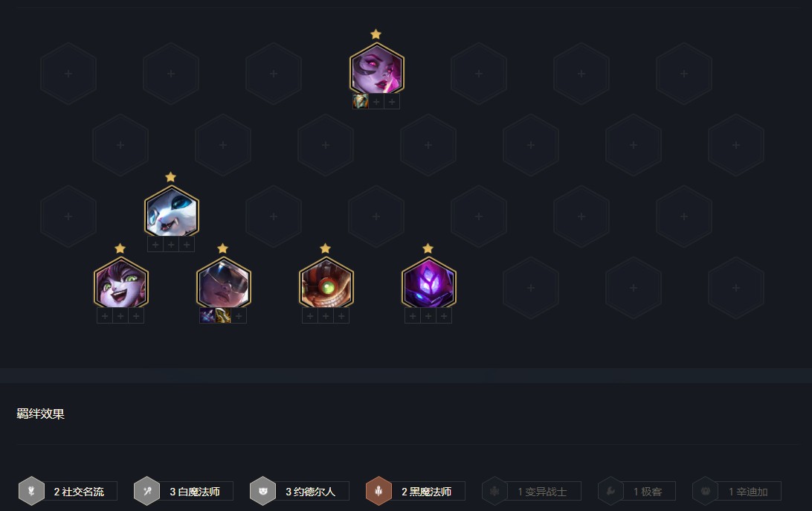This screenshot has width=812, height=511.
Task: Open the 2 社交名流 trait badge
Action: click(68, 491)
